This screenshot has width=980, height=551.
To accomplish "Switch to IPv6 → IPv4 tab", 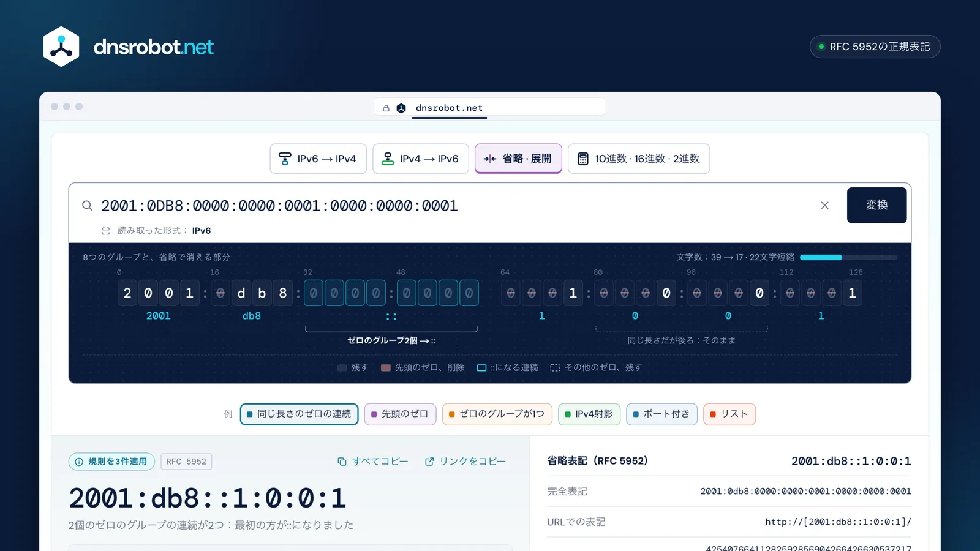I will pyautogui.click(x=318, y=159).
